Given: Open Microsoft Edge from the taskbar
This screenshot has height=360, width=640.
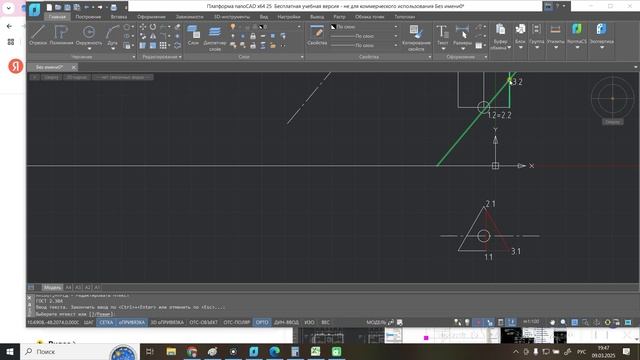Looking at the screenshot, I should click(274, 351).
